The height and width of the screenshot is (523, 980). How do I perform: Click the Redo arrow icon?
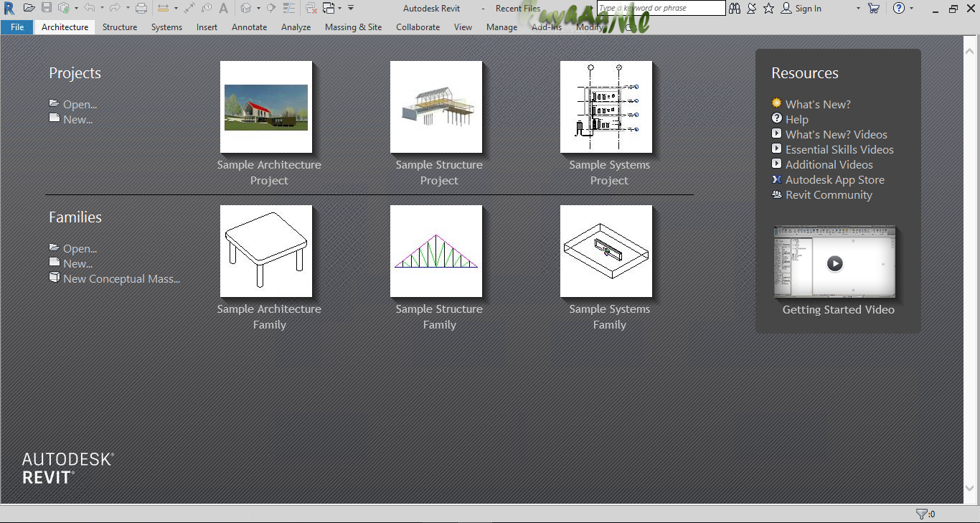pyautogui.click(x=115, y=8)
